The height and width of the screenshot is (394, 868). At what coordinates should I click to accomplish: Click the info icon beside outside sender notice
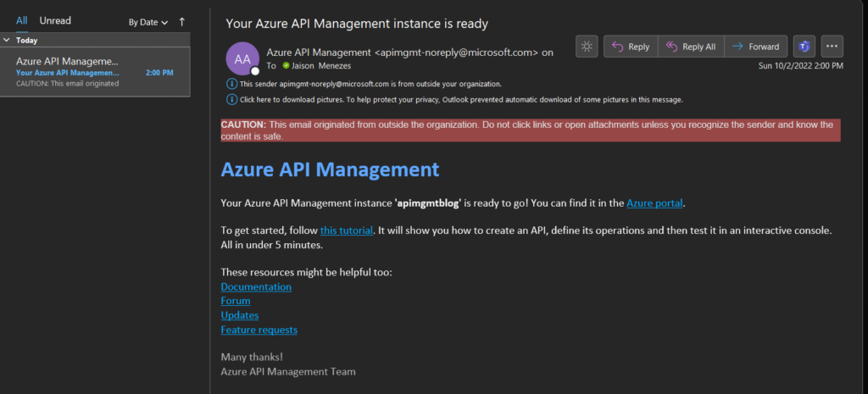tap(232, 84)
